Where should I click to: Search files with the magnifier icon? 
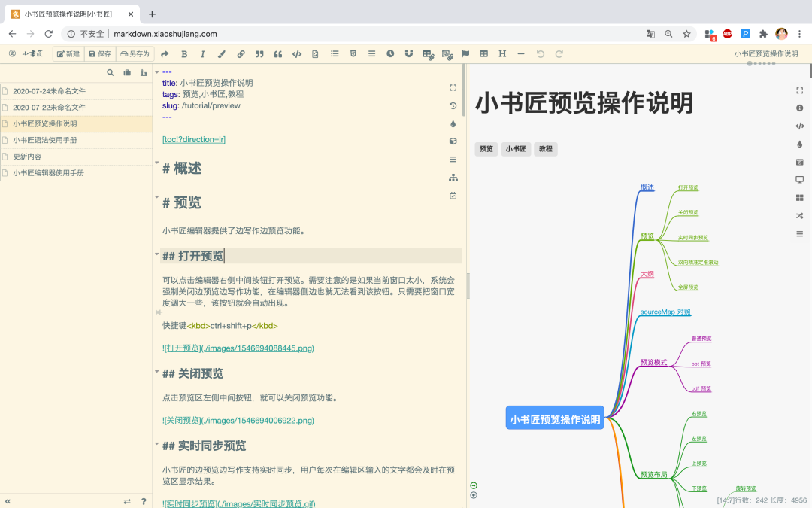[111, 73]
